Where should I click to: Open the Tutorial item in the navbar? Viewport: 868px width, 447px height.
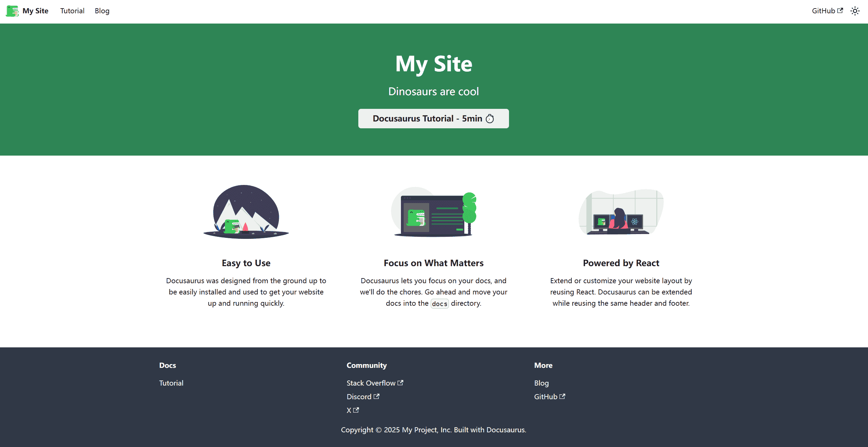click(x=72, y=11)
